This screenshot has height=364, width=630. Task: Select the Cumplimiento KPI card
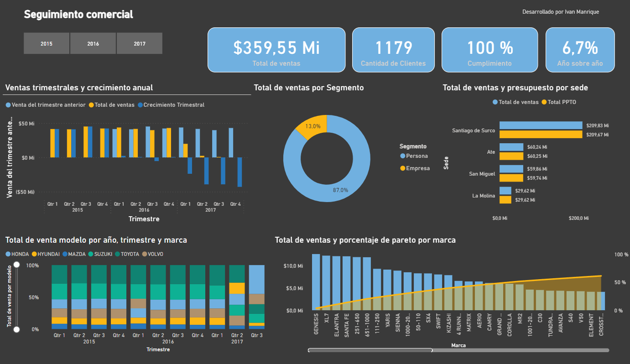(489, 50)
